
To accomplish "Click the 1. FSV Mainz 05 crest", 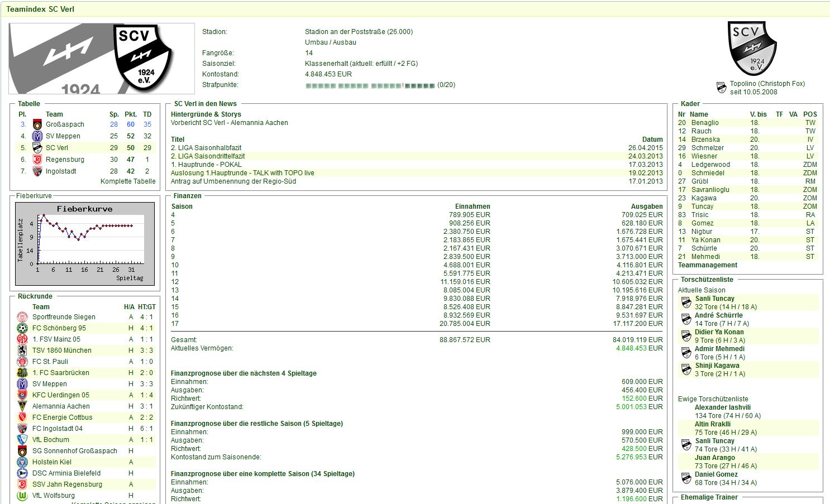I will [x=22, y=339].
